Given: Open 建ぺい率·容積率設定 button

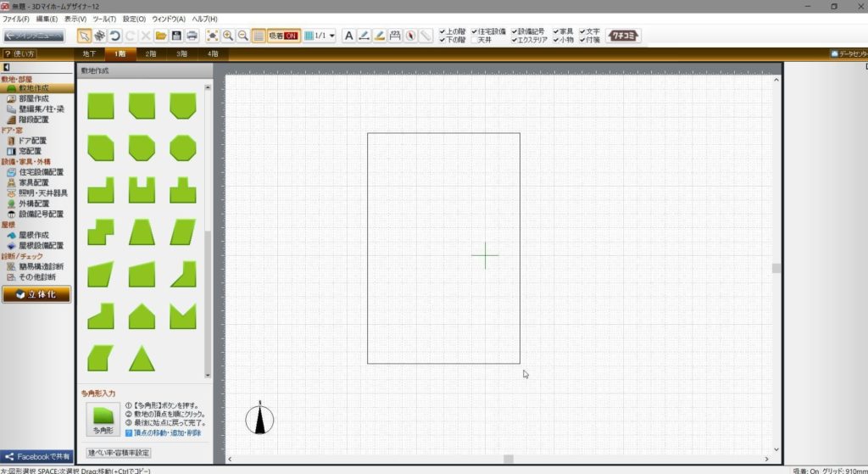Looking at the screenshot, I should [119, 453].
